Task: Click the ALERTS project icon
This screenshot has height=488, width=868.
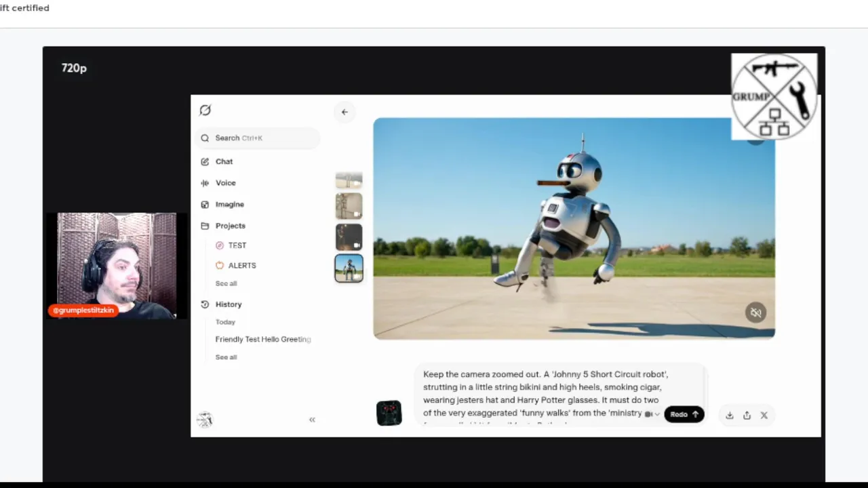Action: pyautogui.click(x=220, y=266)
